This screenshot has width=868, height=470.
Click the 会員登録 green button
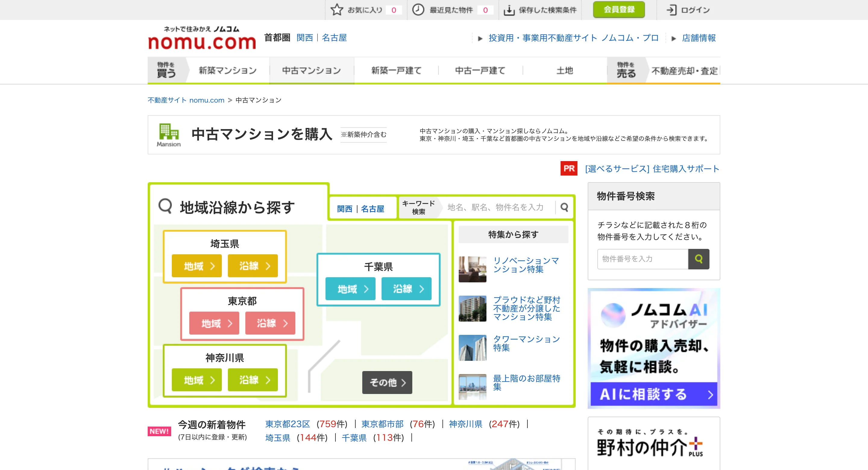click(619, 9)
